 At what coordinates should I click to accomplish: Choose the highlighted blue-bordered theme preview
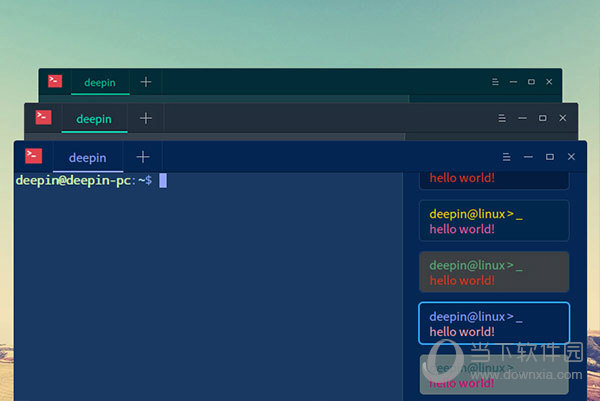494,323
